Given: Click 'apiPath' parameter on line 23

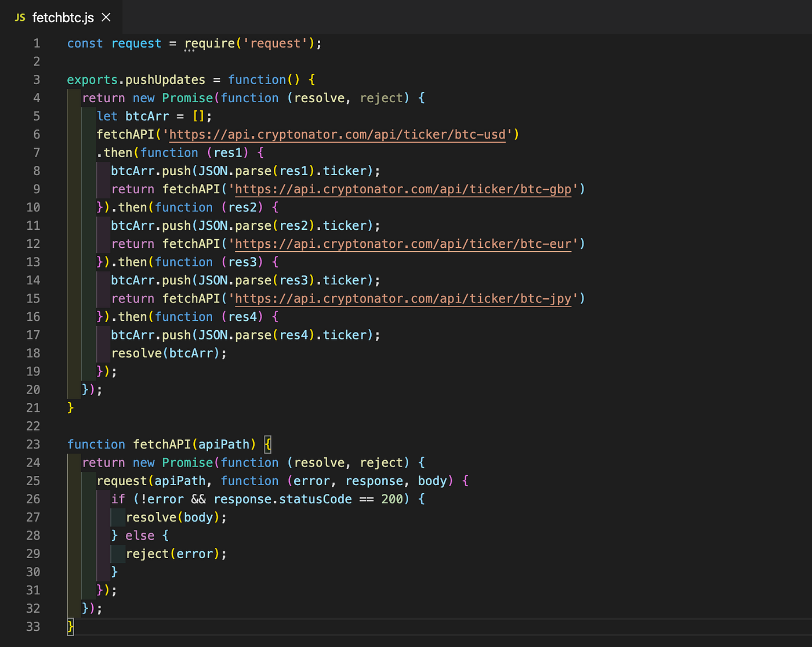Looking at the screenshot, I should point(224,444).
